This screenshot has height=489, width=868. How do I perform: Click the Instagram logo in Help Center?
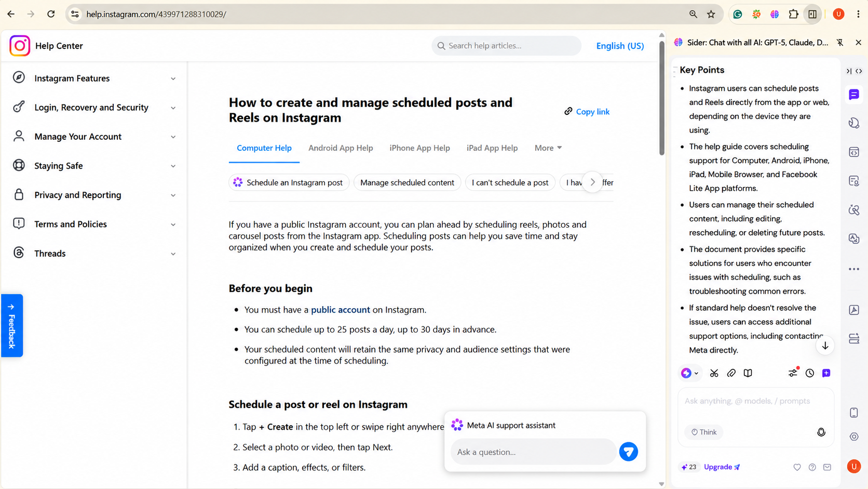tap(20, 46)
